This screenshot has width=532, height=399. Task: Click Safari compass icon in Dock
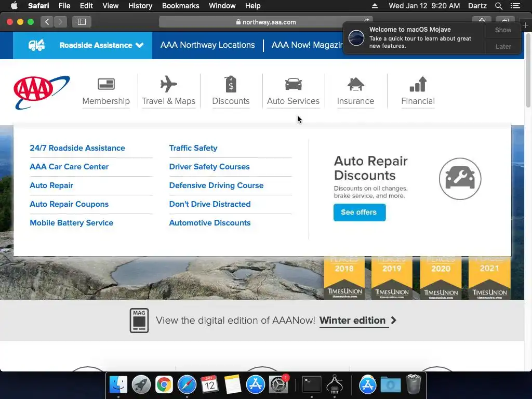point(187,384)
